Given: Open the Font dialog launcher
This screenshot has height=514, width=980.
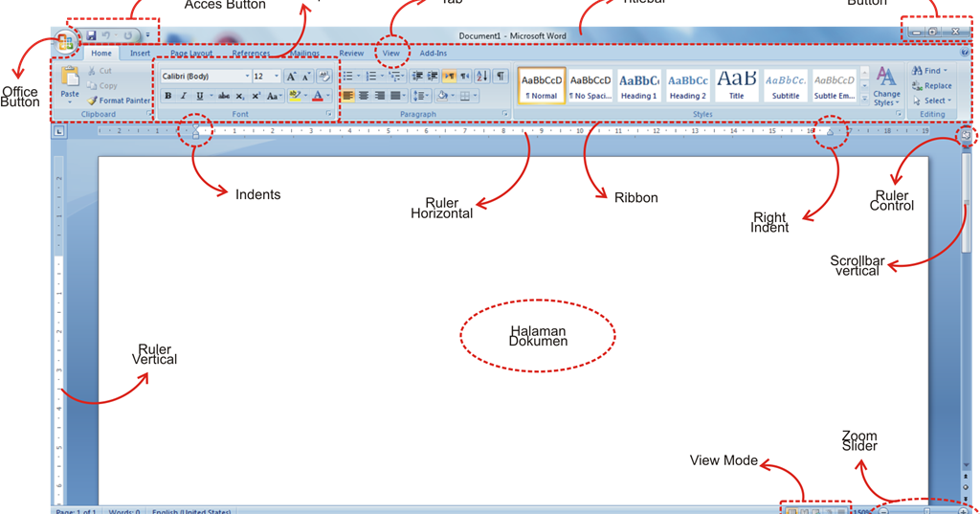Looking at the screenshot, I should (329, 114).
